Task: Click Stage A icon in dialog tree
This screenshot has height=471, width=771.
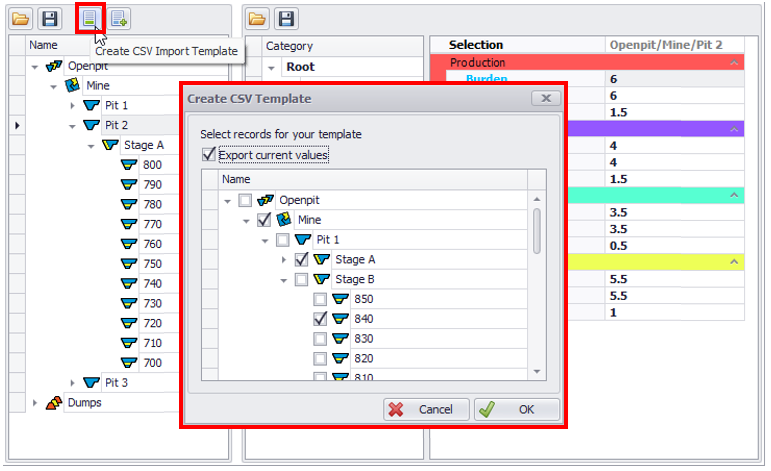Action: tap(322, 259)
